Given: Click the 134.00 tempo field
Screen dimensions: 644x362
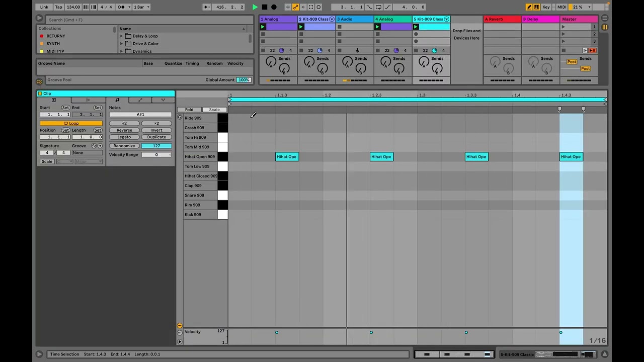Looking at the screenshot, I should point(73,7).
